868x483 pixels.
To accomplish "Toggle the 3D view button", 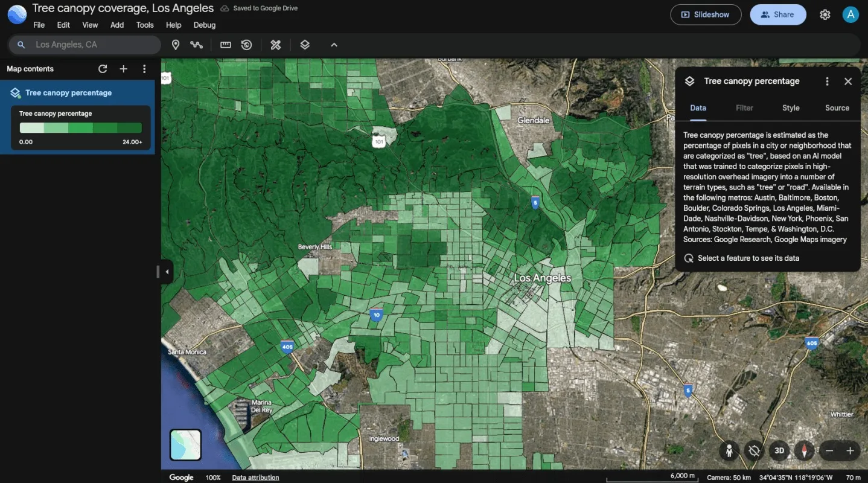I will click(x=779, y=450).
